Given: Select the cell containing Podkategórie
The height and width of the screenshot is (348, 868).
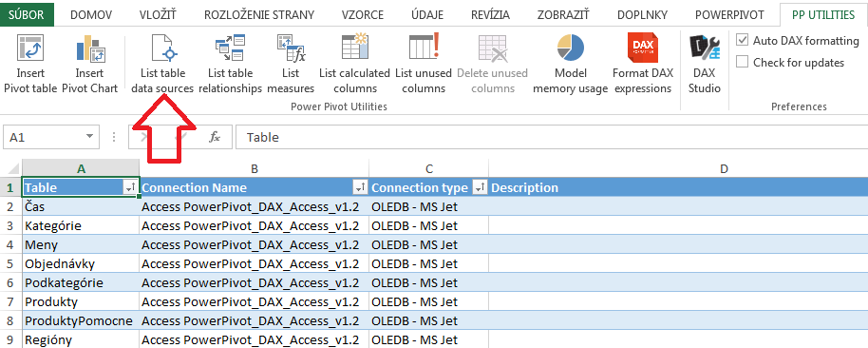Looking at the screenshot, I should pos(81,282).
